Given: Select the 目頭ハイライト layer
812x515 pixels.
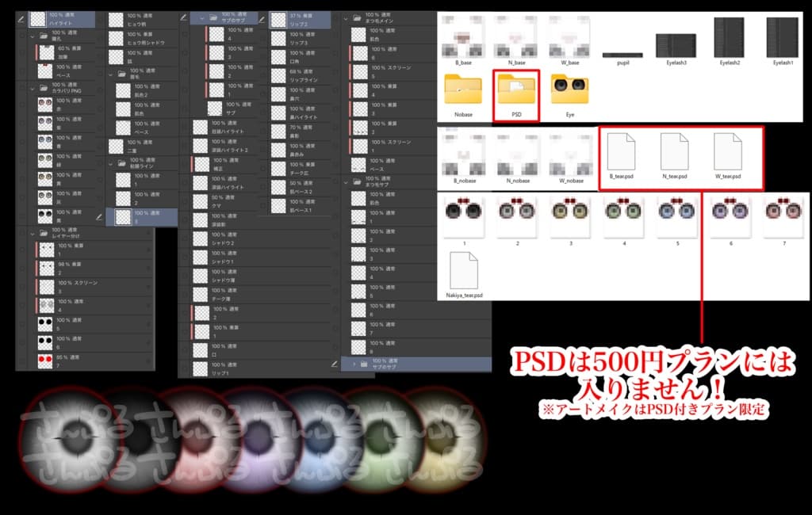Looking at the screenshot, I should pos(225,127).
